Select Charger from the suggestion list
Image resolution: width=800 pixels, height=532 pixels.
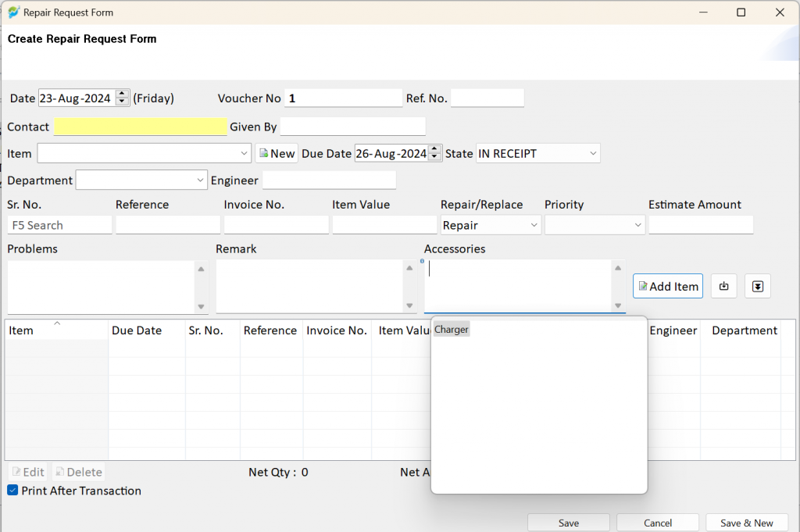(x=452, y=330)
